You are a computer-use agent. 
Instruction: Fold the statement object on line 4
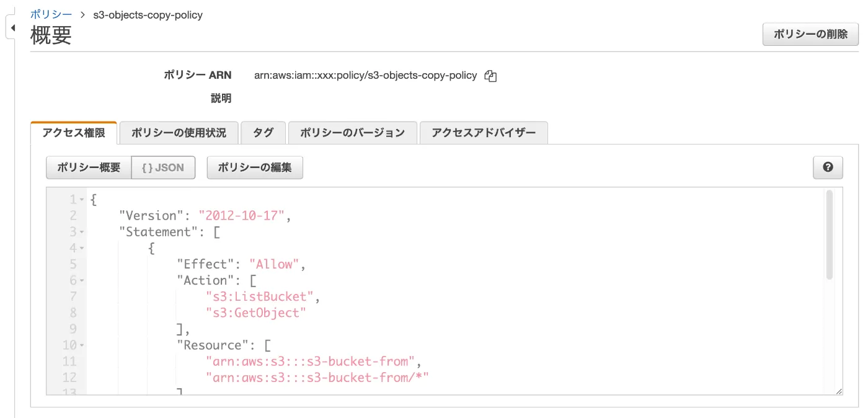pyautogui.click(x=82, y=248)
